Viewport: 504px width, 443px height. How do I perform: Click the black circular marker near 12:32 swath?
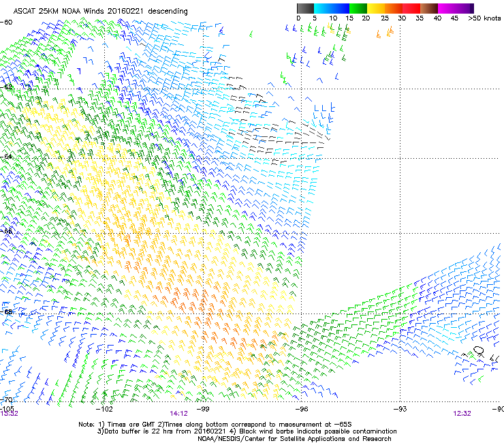(x=479, y=350)
